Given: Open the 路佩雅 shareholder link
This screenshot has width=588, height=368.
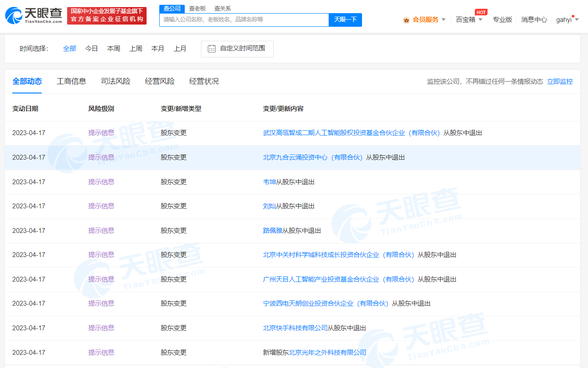Looking at the screenshot, I should (x=272, y=231).
